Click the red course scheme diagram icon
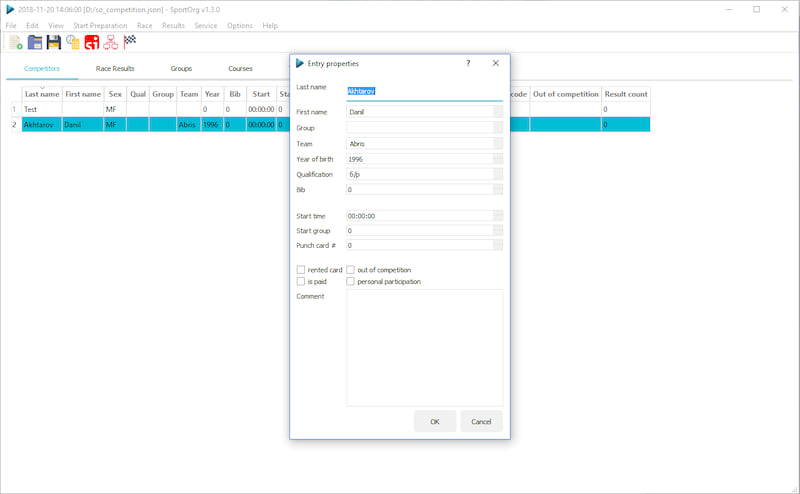 [x=111, y=42]
